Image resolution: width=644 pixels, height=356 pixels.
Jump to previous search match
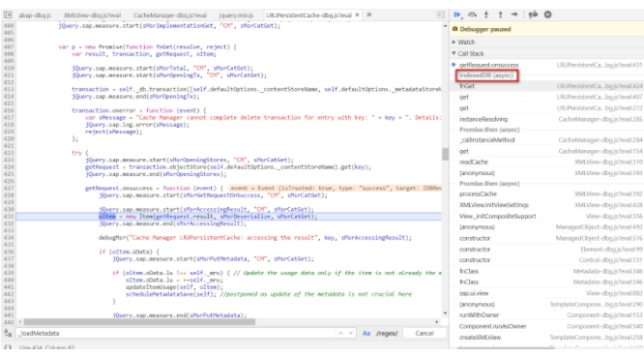tap(340, 333)
